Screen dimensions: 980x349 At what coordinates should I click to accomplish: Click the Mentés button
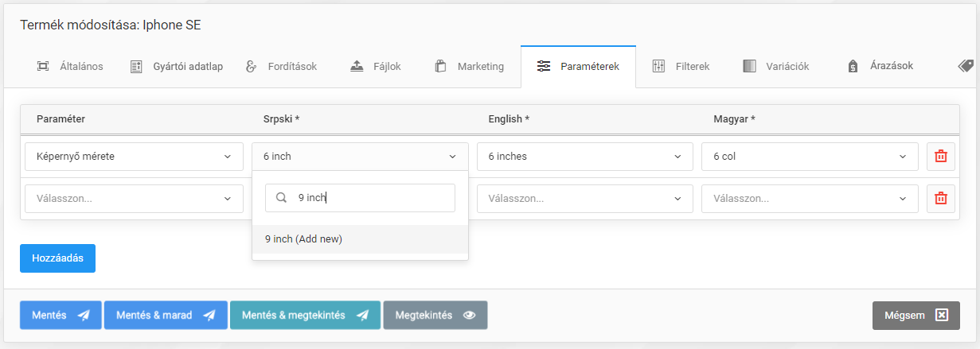[x=61, y=315]
